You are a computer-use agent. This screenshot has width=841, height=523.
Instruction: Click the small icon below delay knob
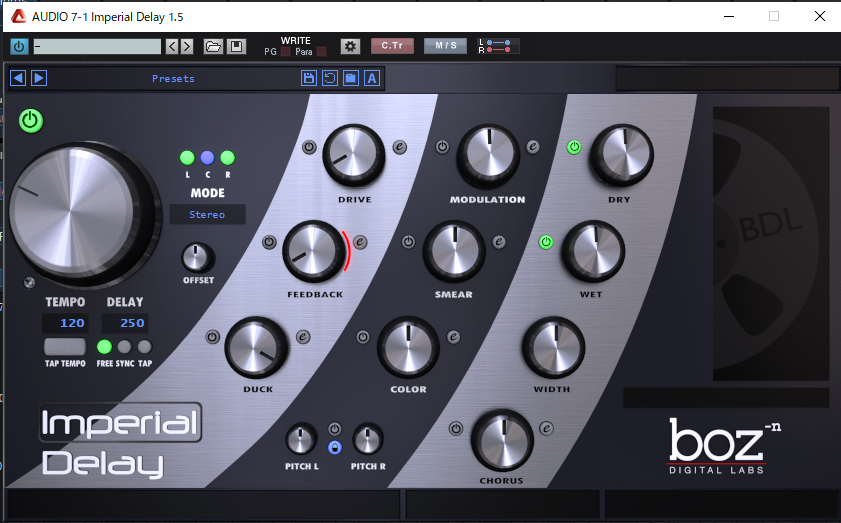[x=29, y=282]
